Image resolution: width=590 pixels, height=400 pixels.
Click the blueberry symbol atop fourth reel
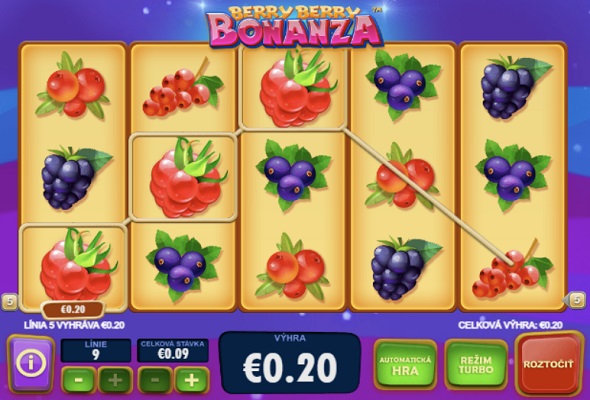[403, 85]
